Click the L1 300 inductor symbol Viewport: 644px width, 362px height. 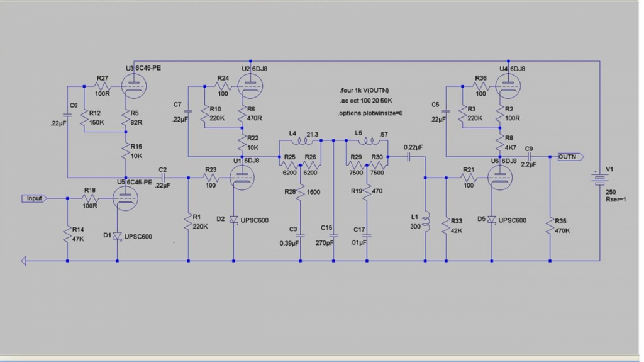426,222
